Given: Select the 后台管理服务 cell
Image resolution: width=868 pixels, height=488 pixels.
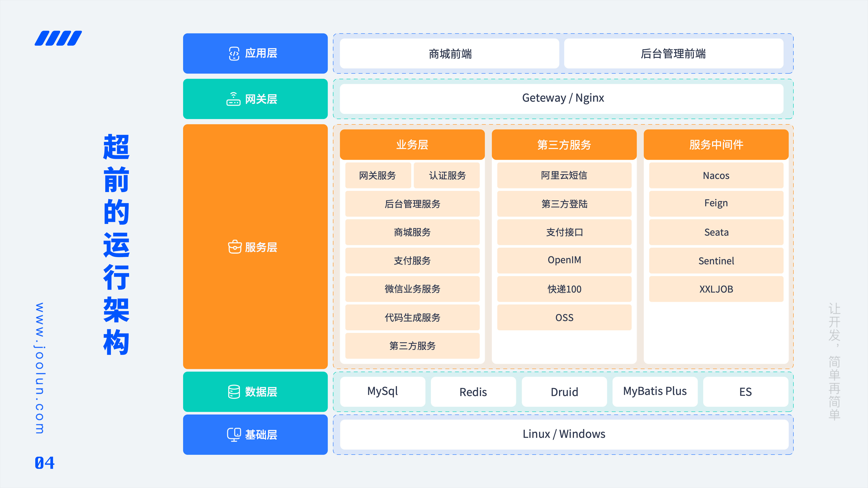Looking at the screenshot, I should [x=413, y=204].
